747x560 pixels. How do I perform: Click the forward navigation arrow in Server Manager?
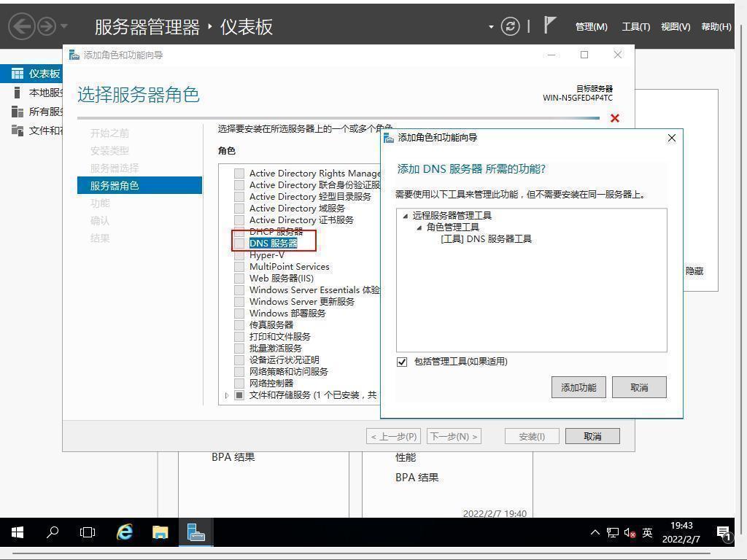click(x=47, y=26)
